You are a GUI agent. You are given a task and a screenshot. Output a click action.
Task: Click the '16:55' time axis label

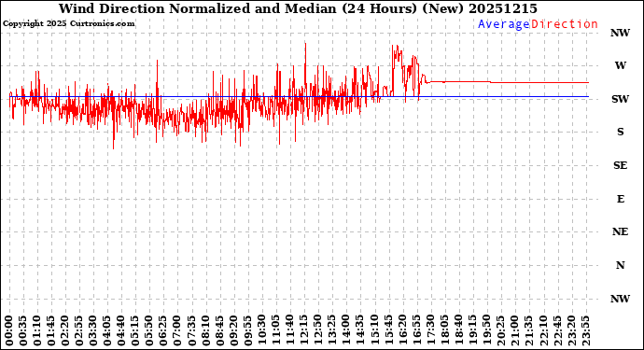click(416, 331)
